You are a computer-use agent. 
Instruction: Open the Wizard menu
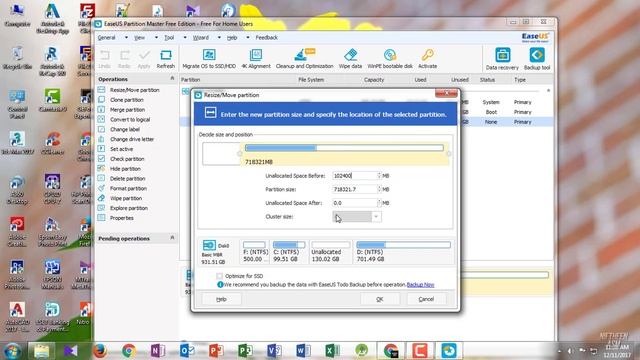point(200,38)
